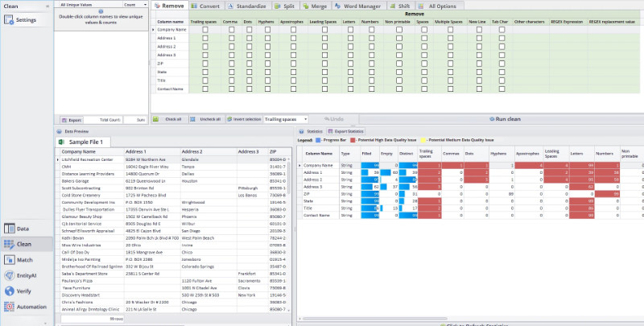Click Export Statistics

tap(346, 131)
